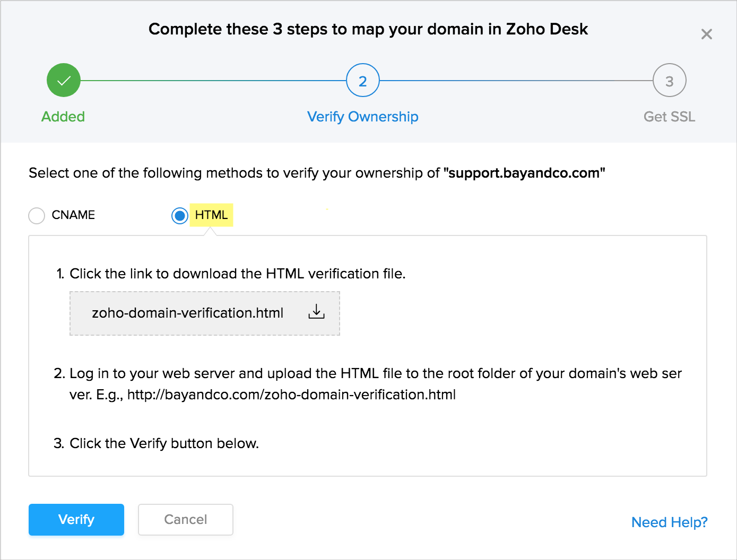This screenshot has height=560, width=737.
Task: Click the highlighted HTML label
Action: (211, 215)
